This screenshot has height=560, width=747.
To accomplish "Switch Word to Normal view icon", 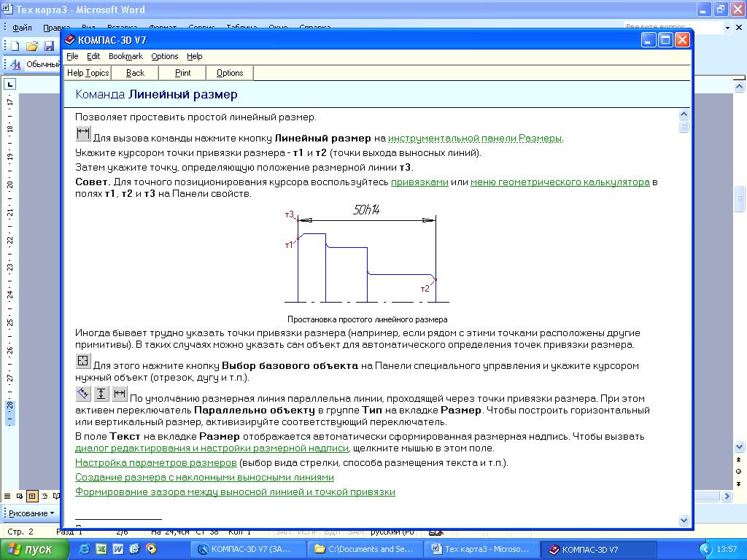I will click(7, 496).
